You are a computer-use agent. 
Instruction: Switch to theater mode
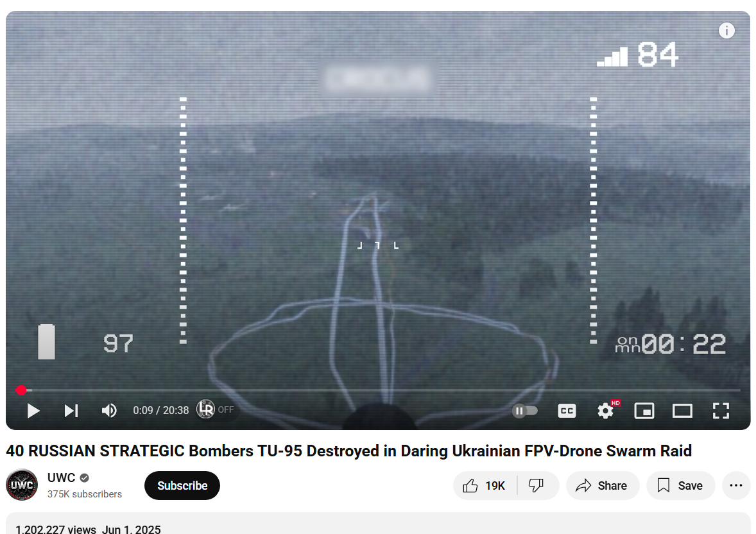click(682, 411)
